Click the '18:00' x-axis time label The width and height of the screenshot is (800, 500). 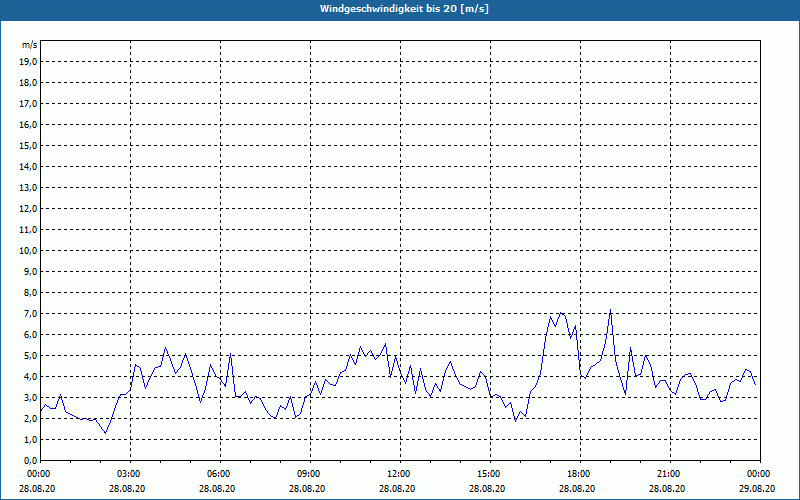click(580, 474)
